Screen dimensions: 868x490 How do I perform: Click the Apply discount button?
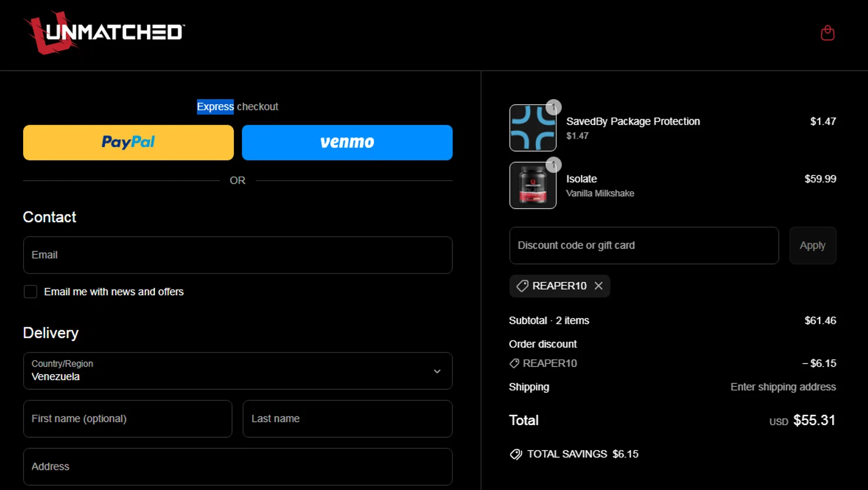812,246
